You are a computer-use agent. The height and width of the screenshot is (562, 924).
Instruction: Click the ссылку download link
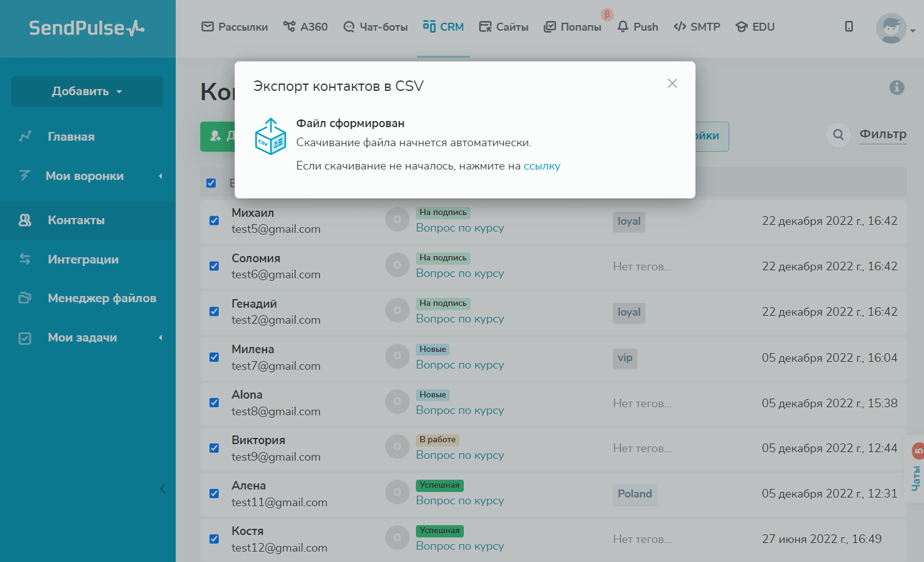coord(542,166)
